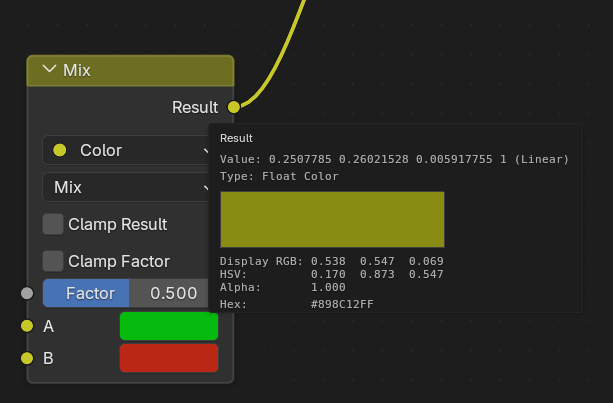Click the olive color preview in tooltip
Screen dimensions: 613x403
coord(332,219)
